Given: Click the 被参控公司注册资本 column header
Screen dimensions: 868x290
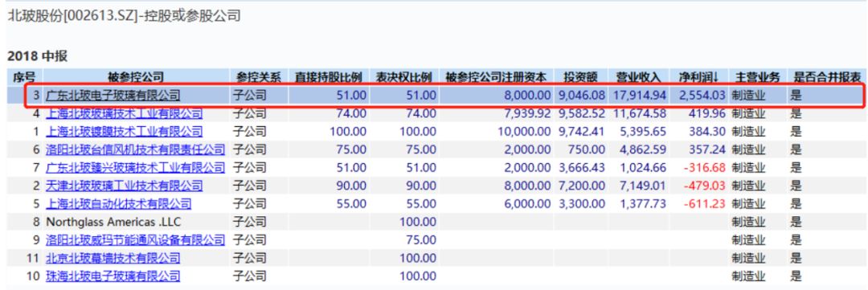Looking at the screenshot, I should pos(495,77).
